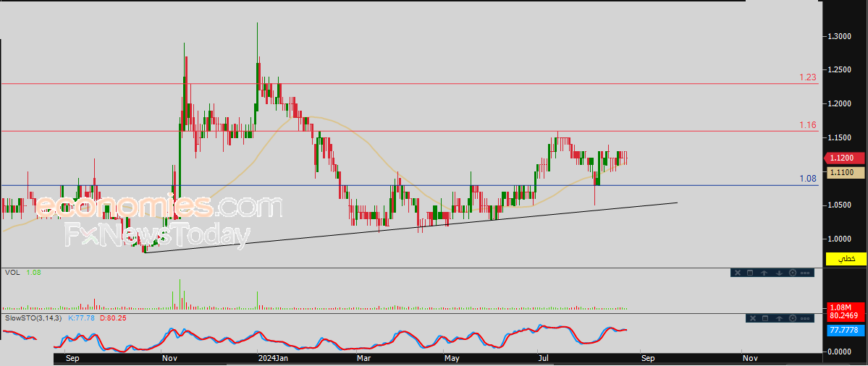Click the K:77.78 stochastic reading
868x366 pixels.
pos(81,318)
